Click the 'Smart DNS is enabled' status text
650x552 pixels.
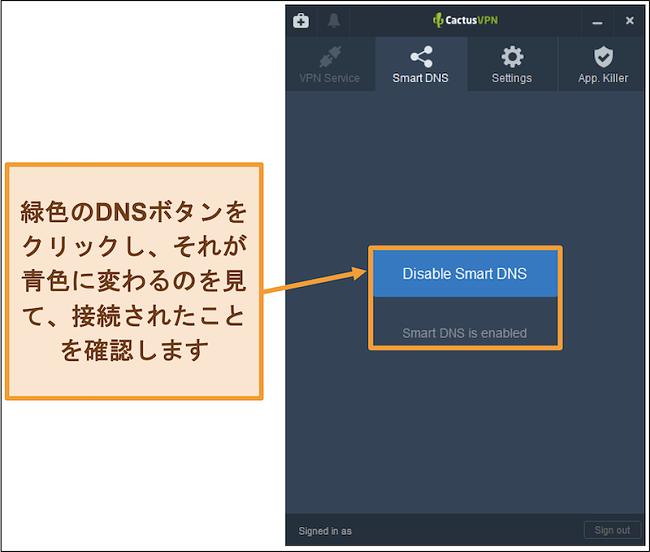(465, 333)
